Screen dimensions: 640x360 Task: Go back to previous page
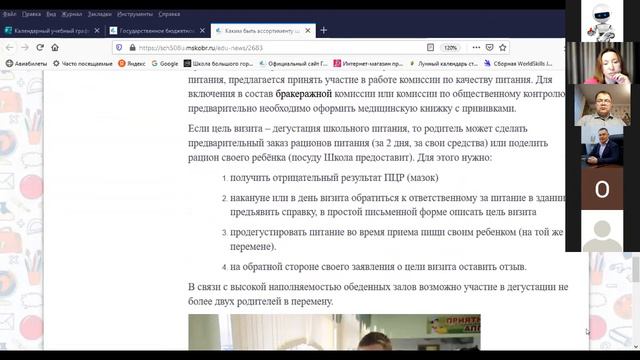[9, 48]
